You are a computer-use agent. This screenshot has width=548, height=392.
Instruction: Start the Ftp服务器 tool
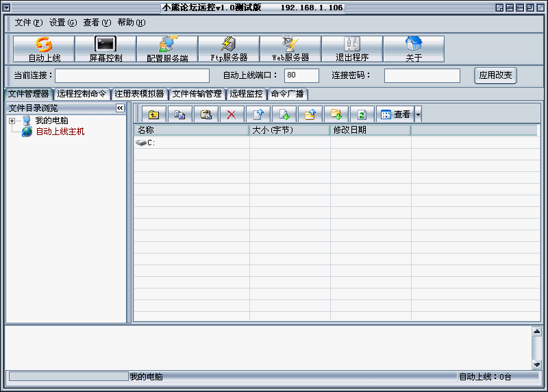tap(229, 49)
